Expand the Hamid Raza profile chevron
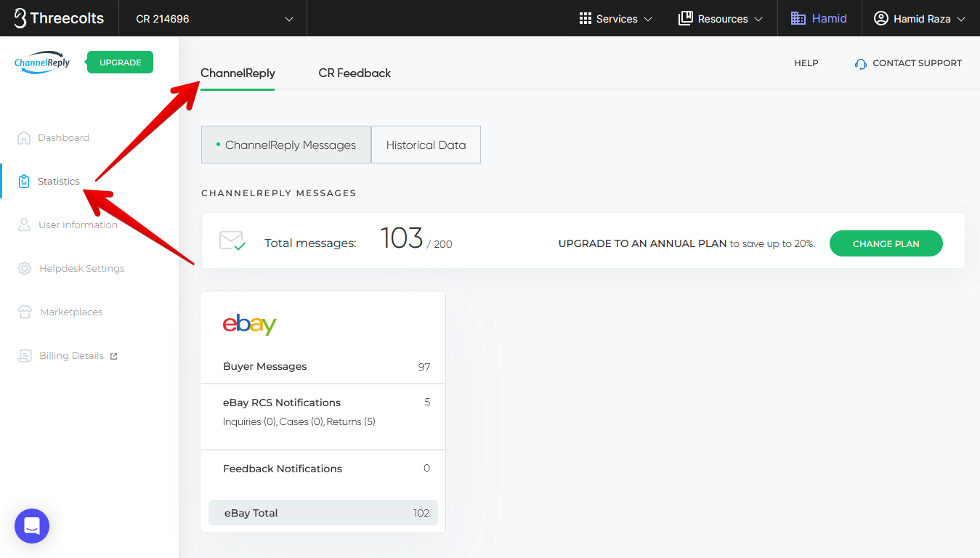This screenshot has width=980, height=558. tap(961, 19)
